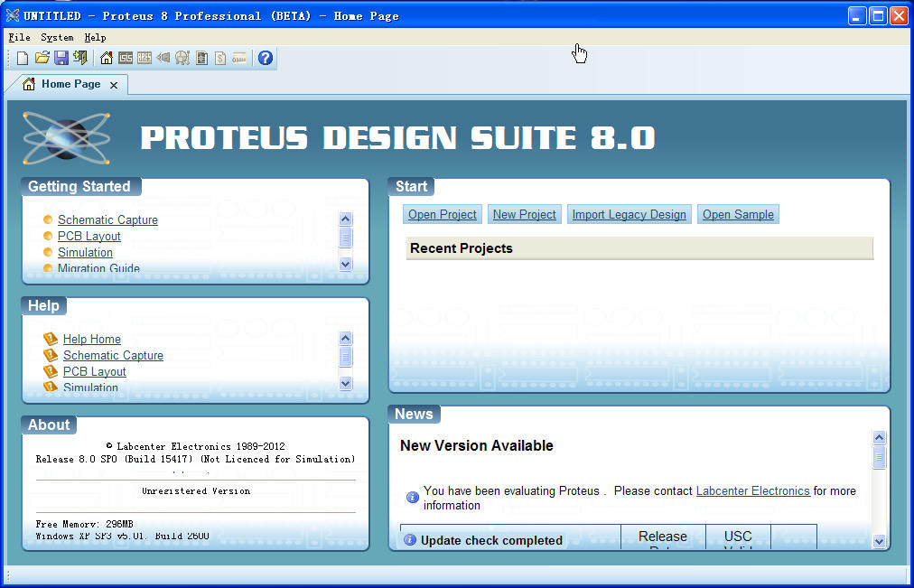This screenshot has width=914, height=588.
Task: Select the Simulation help topic
Action: click(x=89, y=387)
